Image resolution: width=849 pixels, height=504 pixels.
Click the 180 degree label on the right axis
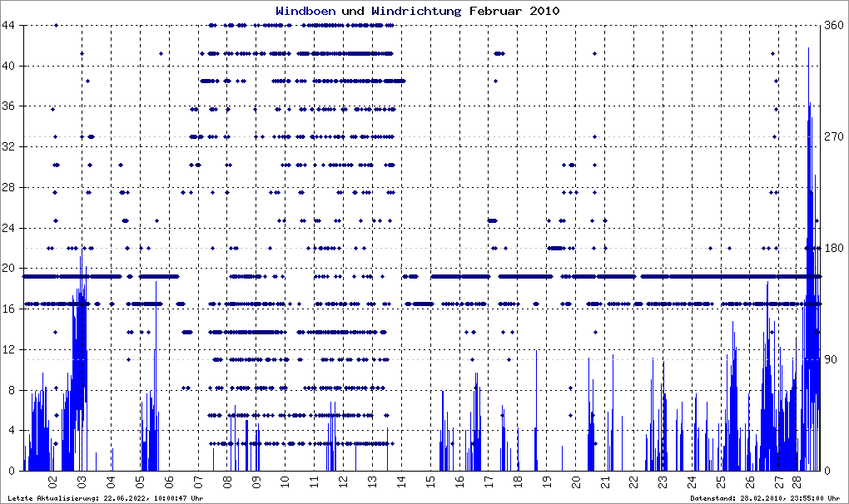834,248
